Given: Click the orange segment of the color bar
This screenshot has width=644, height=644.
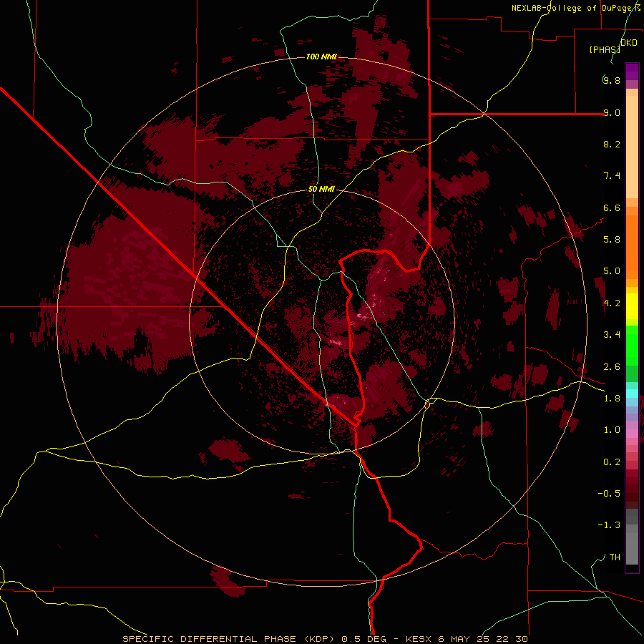Looking at the screenshot, I should (632, 247).
